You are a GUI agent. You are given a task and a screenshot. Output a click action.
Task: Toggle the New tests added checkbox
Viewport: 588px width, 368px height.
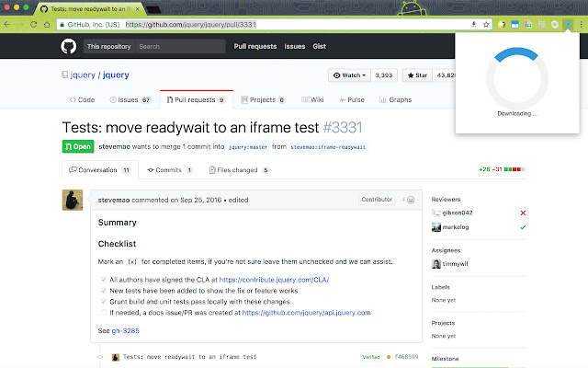pos(104,291)
